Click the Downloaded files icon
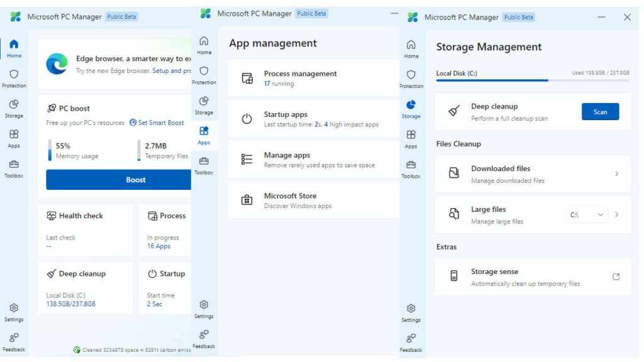This screenshot has height=362, width=644. tap(454, 173)
